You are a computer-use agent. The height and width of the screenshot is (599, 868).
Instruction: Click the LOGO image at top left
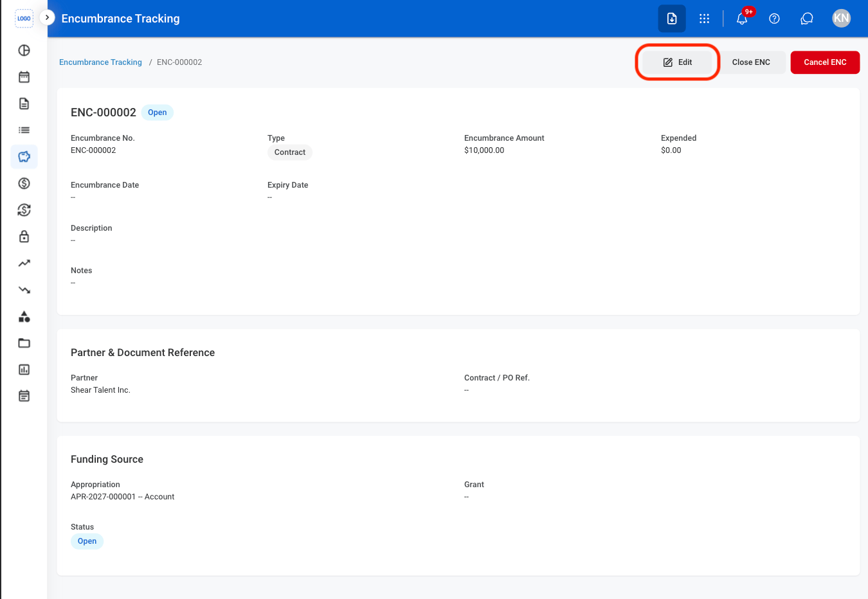(24, 19)
